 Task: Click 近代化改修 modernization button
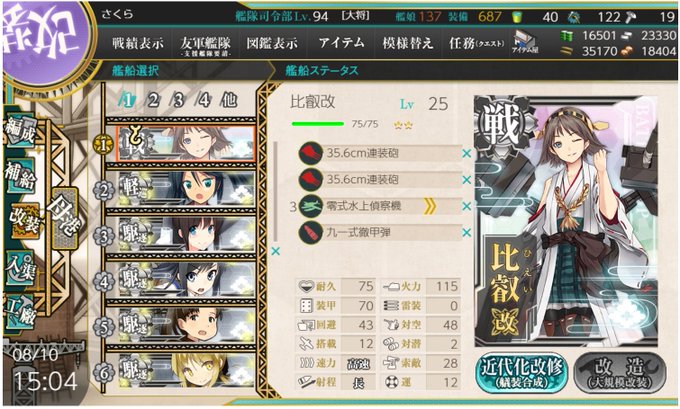point(522,373)
